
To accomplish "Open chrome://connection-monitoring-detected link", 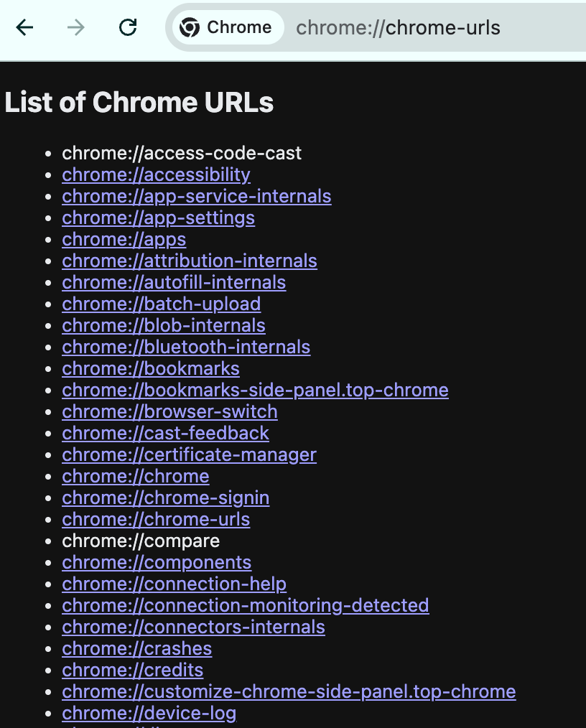I will [246, 605].
